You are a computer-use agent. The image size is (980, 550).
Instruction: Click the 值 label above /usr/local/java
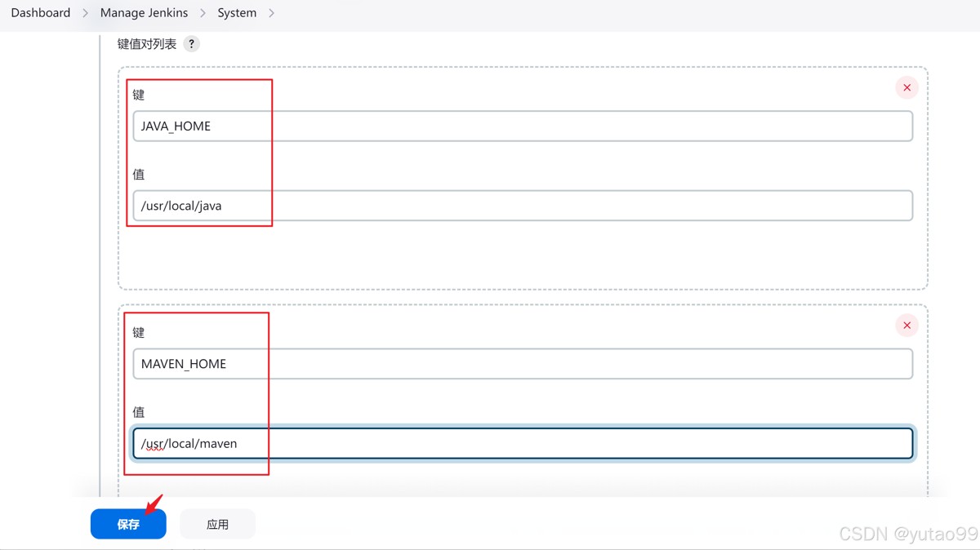click(x=139, y=174)
